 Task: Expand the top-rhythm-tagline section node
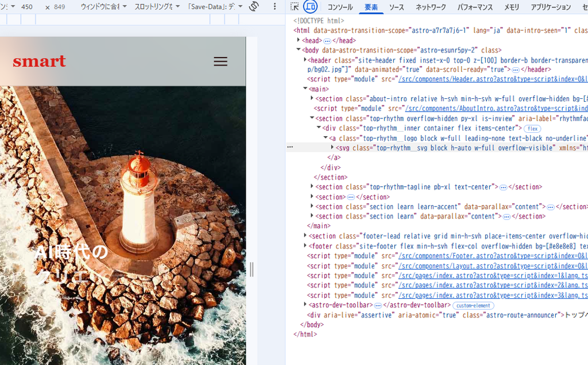pos(312,186)
